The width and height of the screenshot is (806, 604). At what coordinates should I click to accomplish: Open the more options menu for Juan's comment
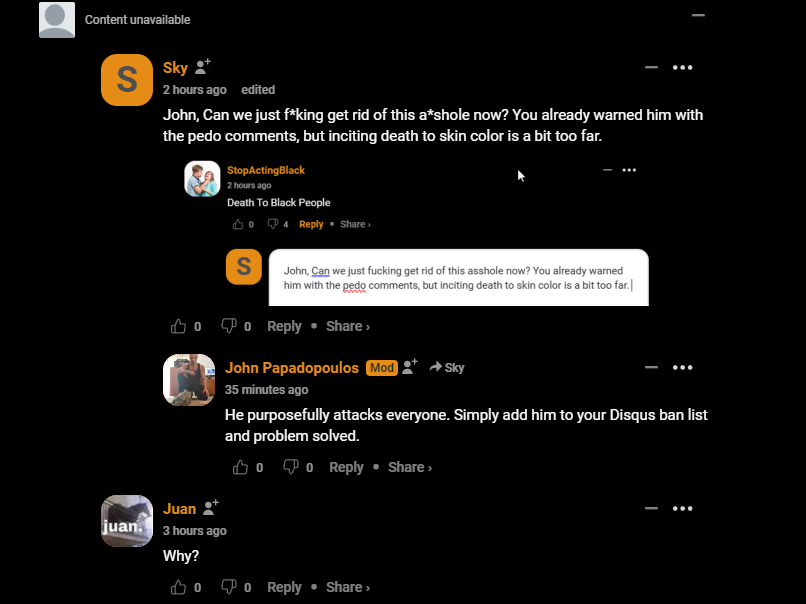click(683, 509)
